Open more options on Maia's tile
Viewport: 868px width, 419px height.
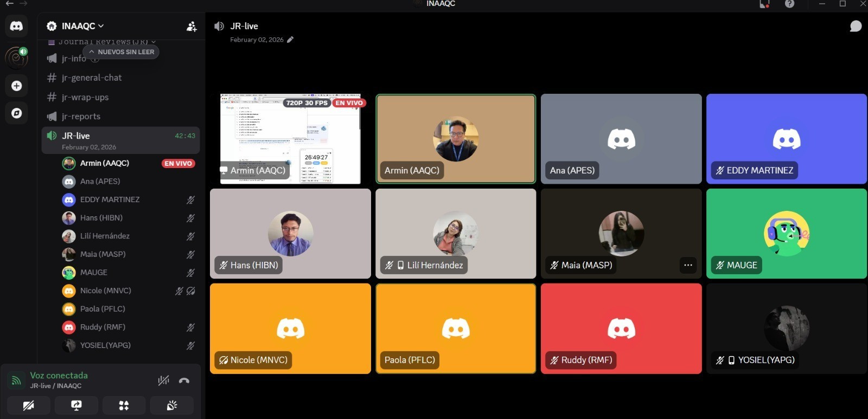point(688,265)
